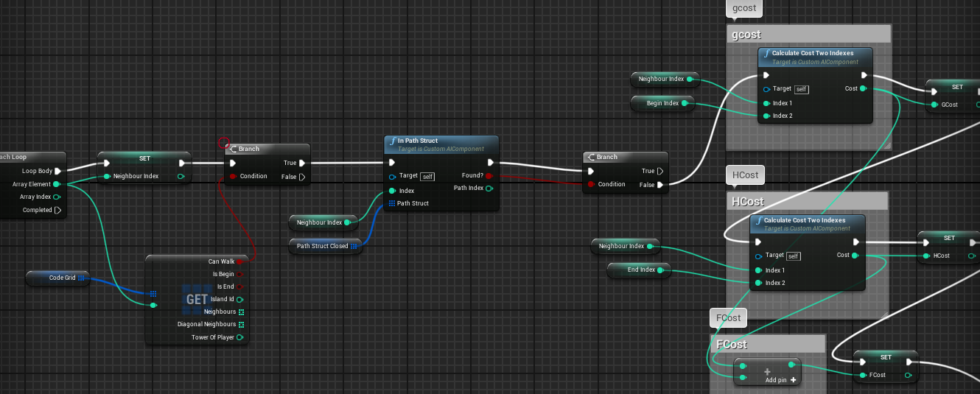
Task: Click the Found? boolean output pin
Action: coord(489,176)
